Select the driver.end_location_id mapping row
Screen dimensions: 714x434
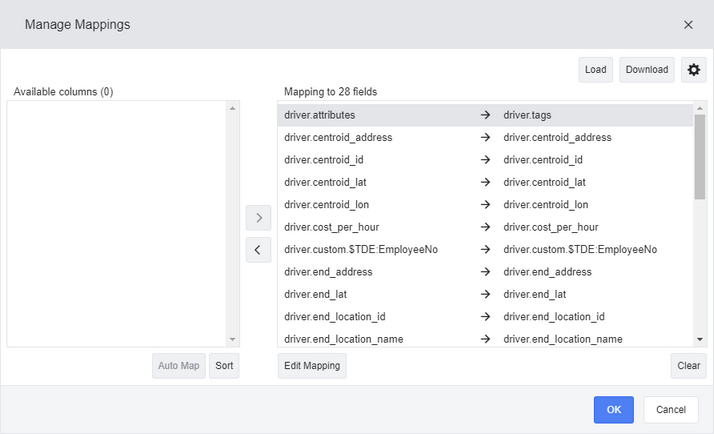[485, 317]
